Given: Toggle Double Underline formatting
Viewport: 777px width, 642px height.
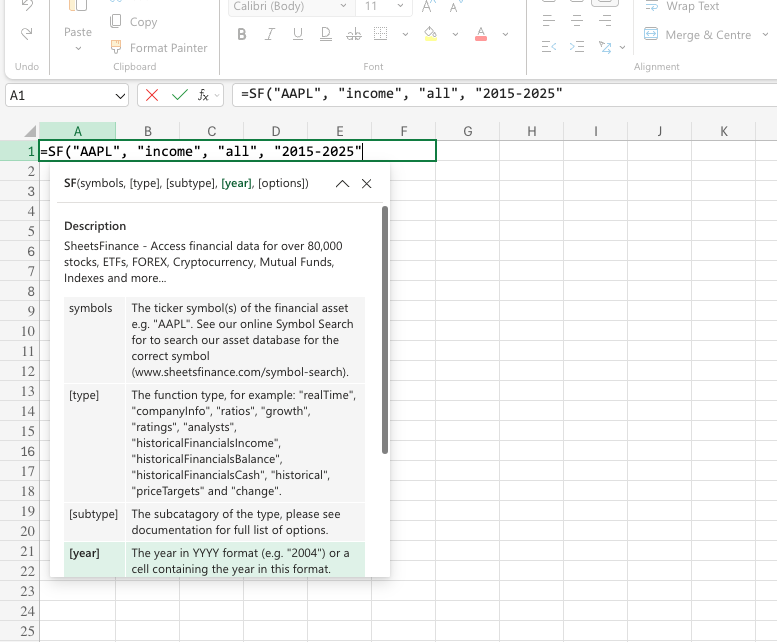Looking at the screenshot, I should 326,34.
